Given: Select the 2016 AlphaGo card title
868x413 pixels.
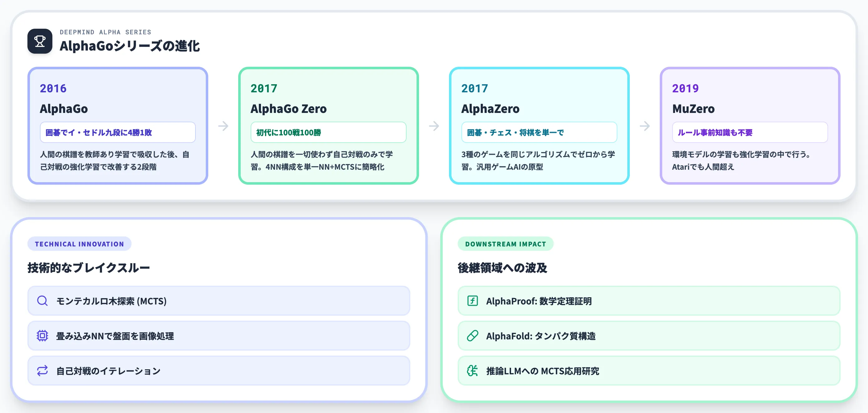Looking at the screenshot, I should pos(64,109).
